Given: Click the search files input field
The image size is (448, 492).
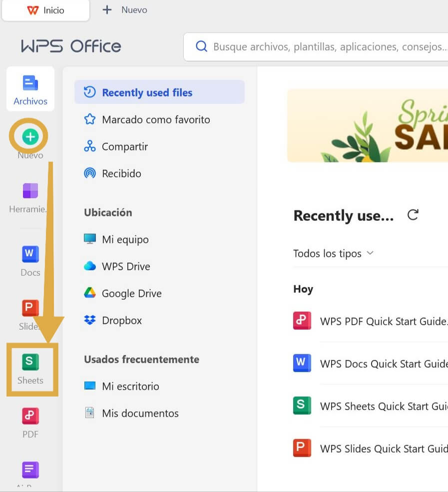Looking at the screenshot, I should pos(316,47).
